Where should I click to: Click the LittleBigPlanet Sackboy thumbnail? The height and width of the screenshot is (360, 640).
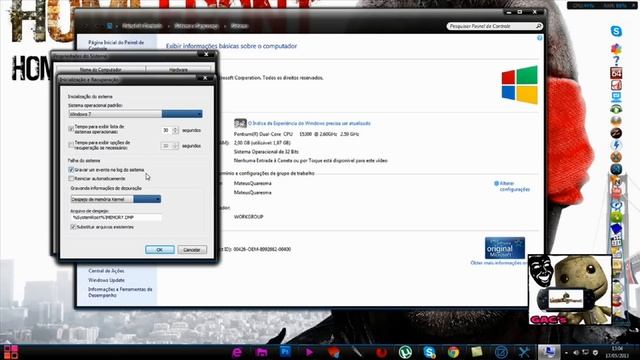570,289
